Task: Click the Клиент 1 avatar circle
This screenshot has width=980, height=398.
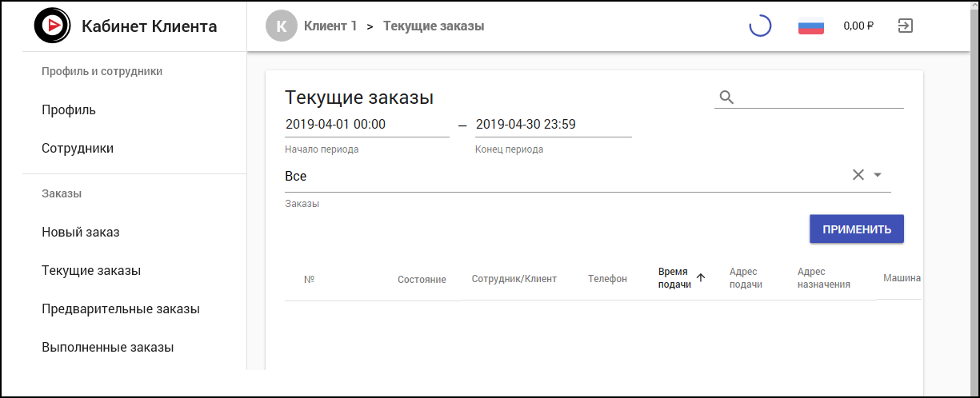Action: coord(281,26)
